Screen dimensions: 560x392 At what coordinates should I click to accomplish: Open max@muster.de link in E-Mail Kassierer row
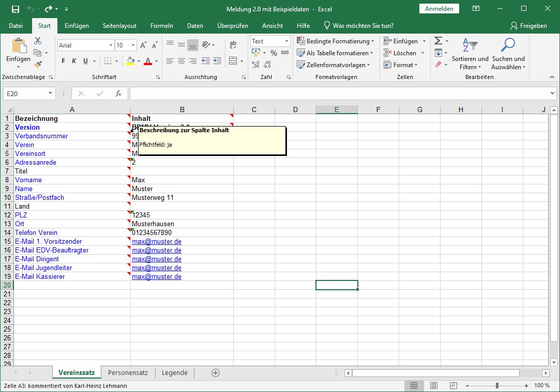click(x=157, y=277)
